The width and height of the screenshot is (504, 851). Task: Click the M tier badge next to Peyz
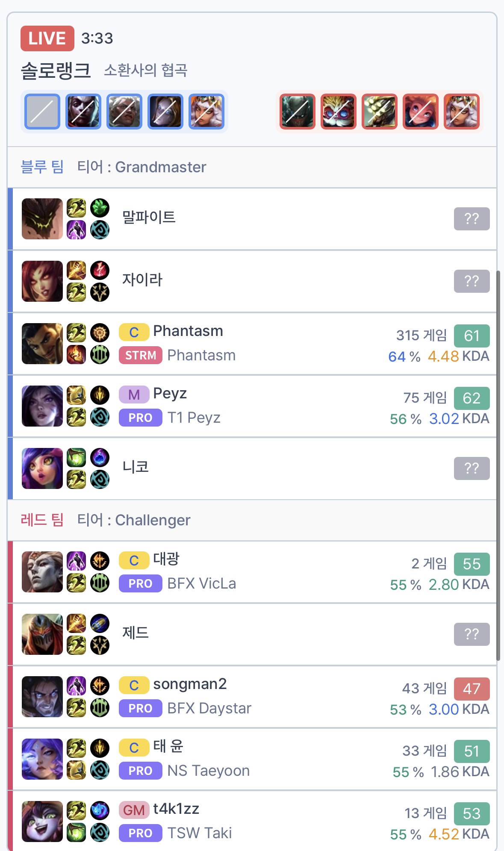click(134, 395)
